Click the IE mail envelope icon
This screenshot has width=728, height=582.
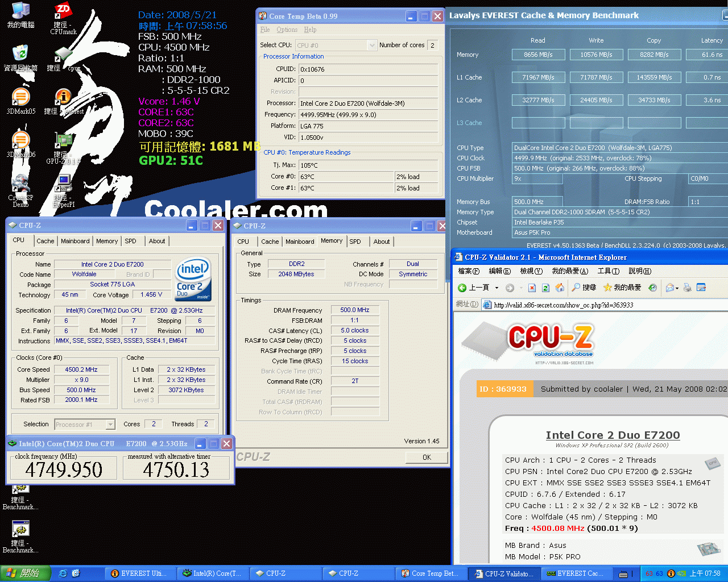[670, 288]
